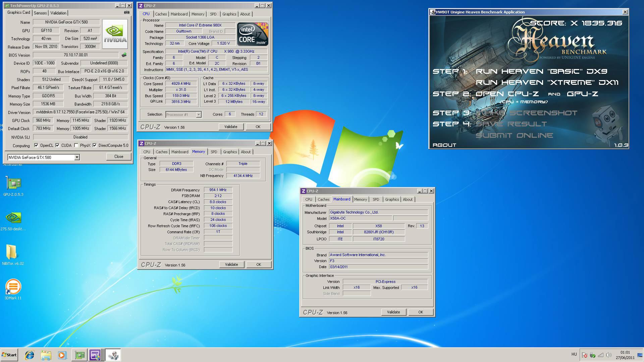Click the BIOS save chip icon in GPU-Z
The height and width of the screenshot is (362, 644).
(124, 55)
